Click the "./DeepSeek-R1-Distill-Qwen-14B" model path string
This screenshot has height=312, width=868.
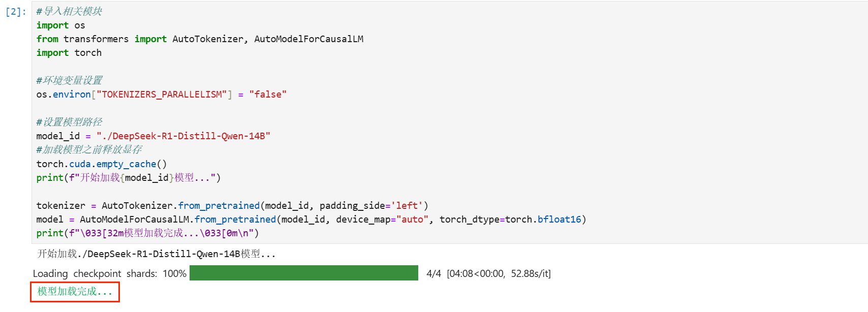[x=183, y=136]
